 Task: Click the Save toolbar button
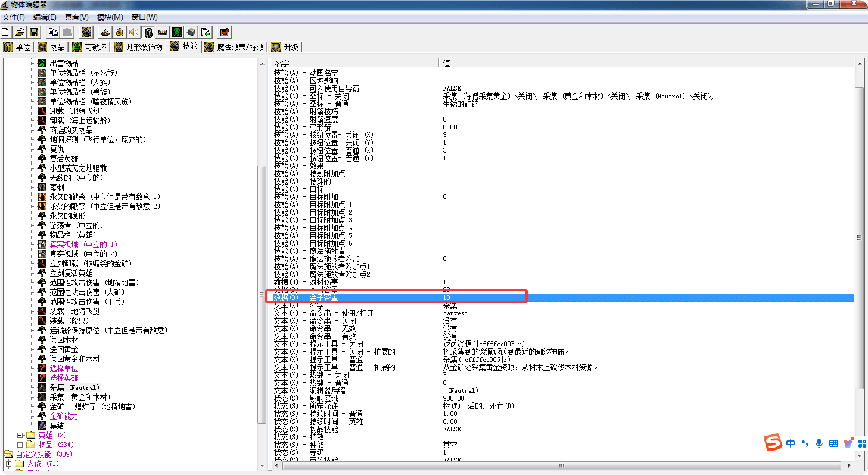coord(33,32)
